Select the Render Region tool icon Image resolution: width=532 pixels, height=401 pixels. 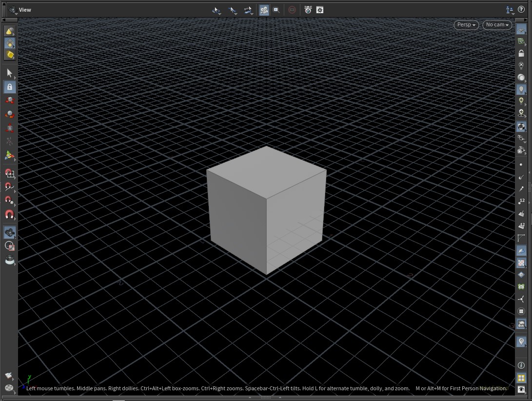[x=9, y=246]
